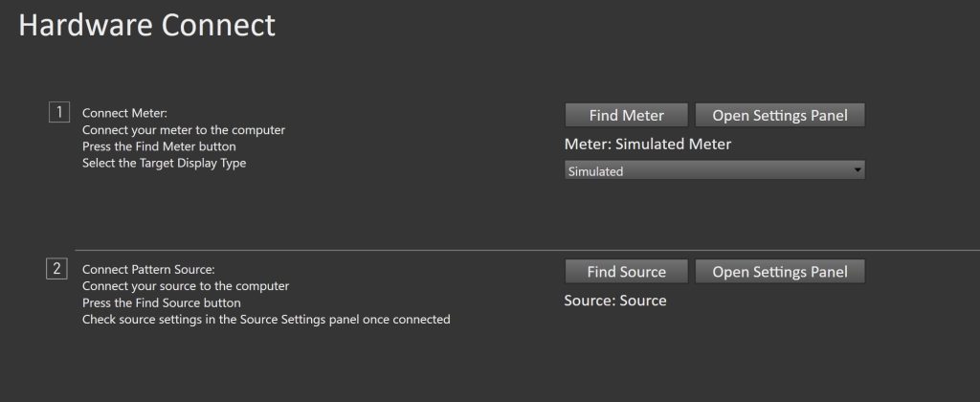Expand the display type dropdown arrow
This screenshot has height=402, width=980.
click(x=857, y=170)
